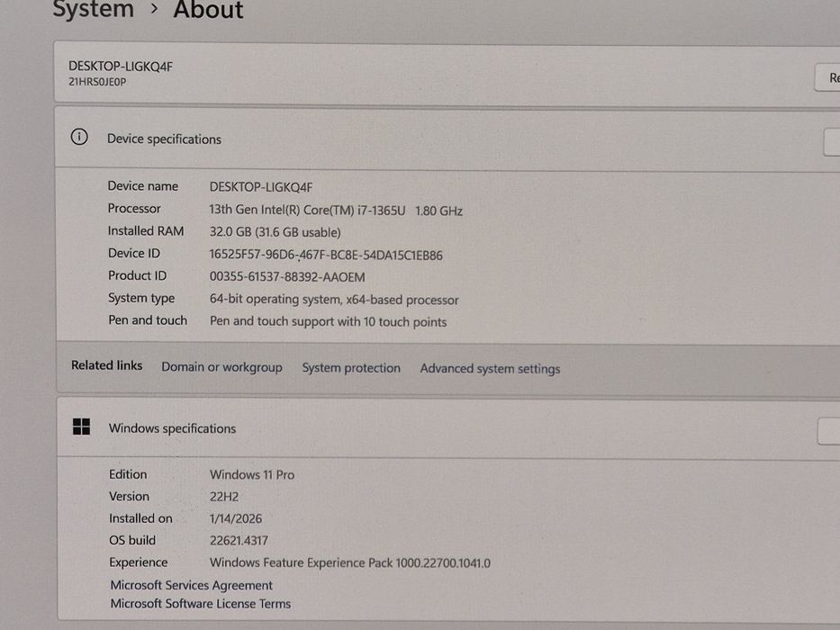Select Edition value Windows 11 Pro
Image resolution: width=840 pixels, height=630 pixels.
tap(252, 474)
